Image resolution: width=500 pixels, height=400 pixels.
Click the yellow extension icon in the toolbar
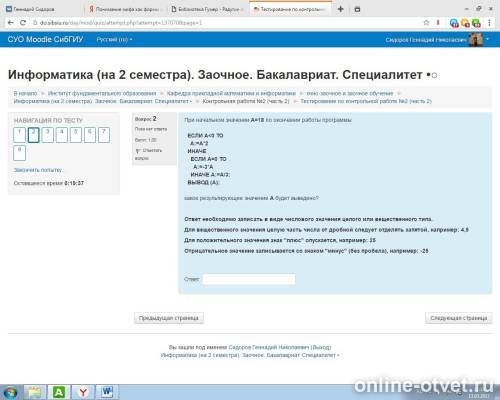tap(465, 23)
